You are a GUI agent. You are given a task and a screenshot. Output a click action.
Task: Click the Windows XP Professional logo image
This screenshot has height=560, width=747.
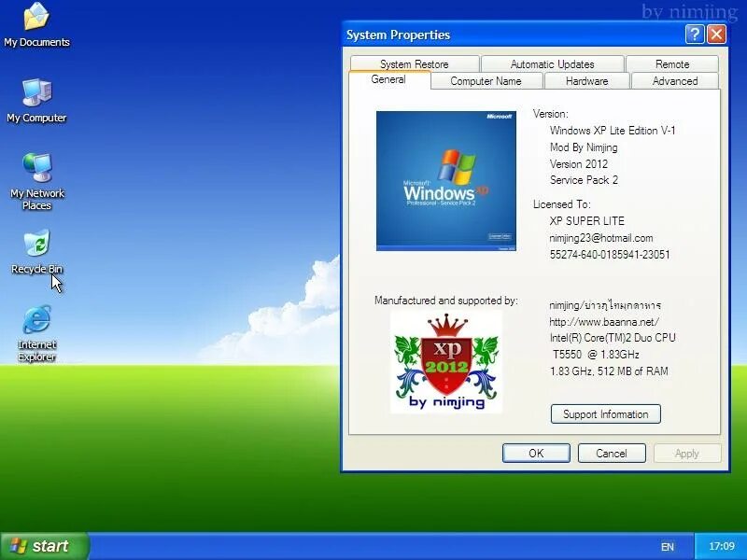[x=446, y=181]
